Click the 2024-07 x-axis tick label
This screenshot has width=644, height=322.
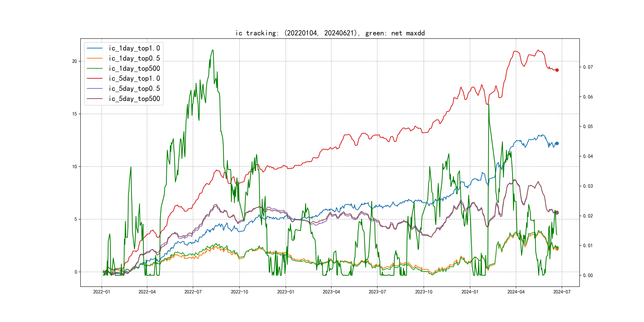point(562,292)
